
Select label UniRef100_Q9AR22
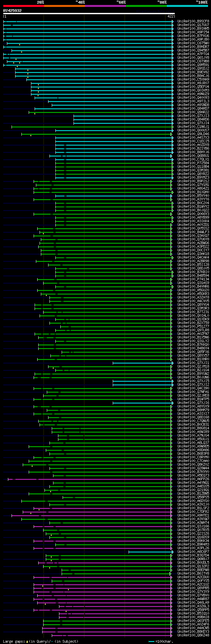(x=193, y=112)
